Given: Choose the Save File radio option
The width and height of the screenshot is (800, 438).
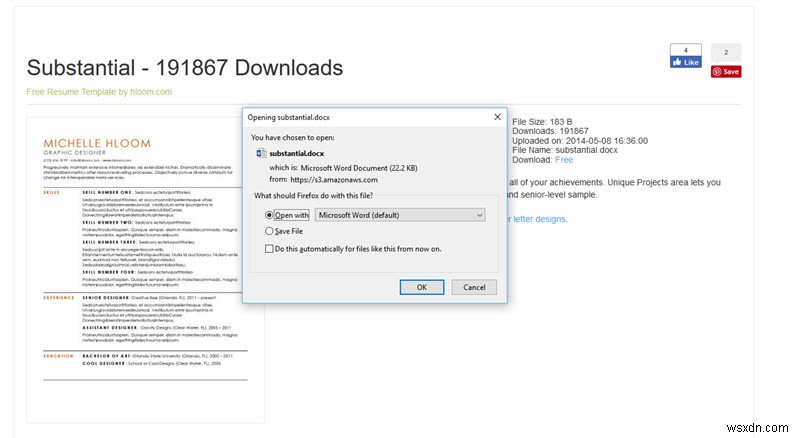Looking at the screenshot, I should click(x=269, y=231).
